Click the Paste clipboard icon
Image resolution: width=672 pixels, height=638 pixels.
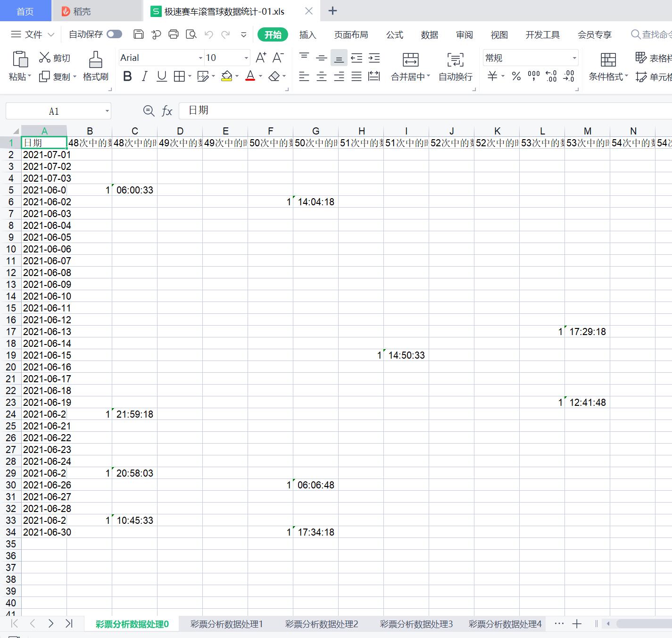20,59
